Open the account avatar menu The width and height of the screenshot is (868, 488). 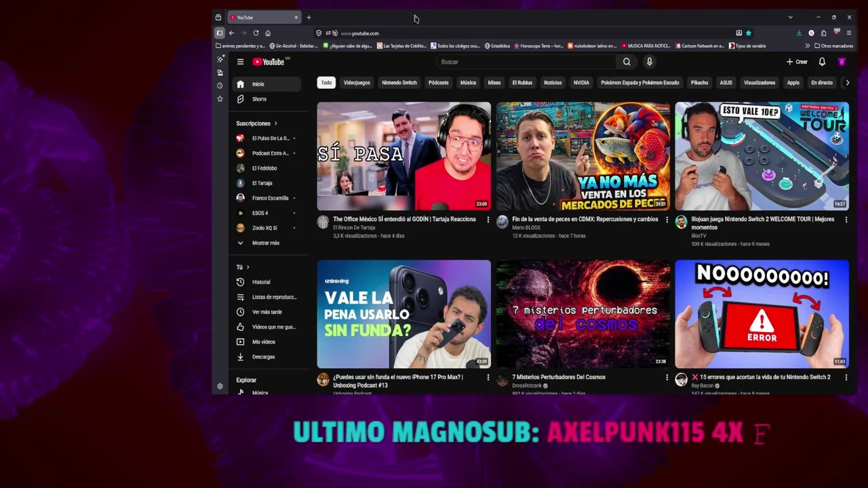(842, 62)
